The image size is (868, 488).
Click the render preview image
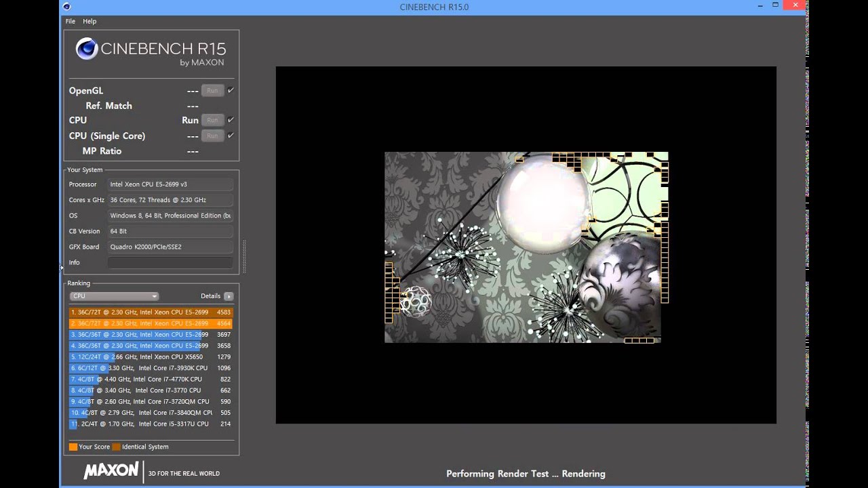(x=526, y=247)
